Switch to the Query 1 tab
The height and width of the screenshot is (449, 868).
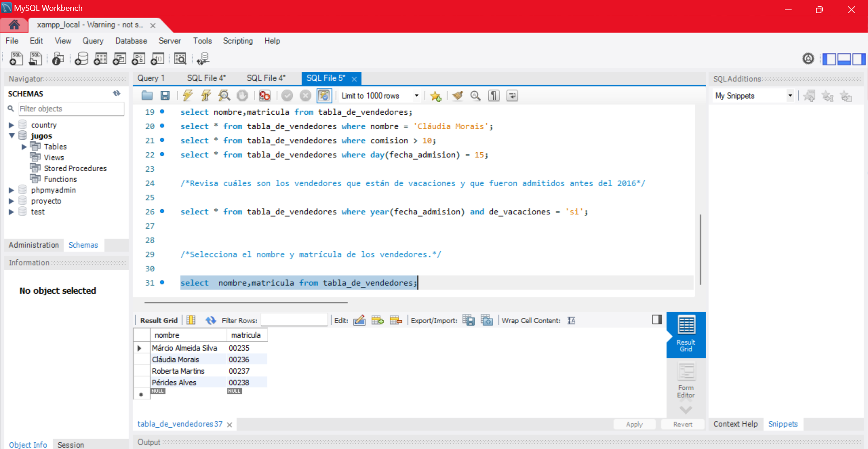[x=151, y=78]
